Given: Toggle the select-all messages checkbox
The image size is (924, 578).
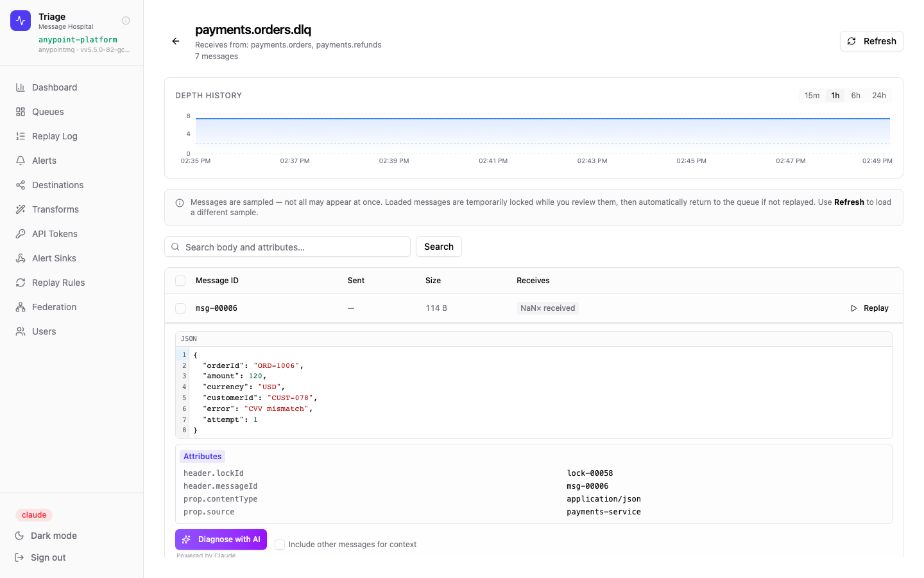Looking at the screenshot, I should click(x=180, y=281).
